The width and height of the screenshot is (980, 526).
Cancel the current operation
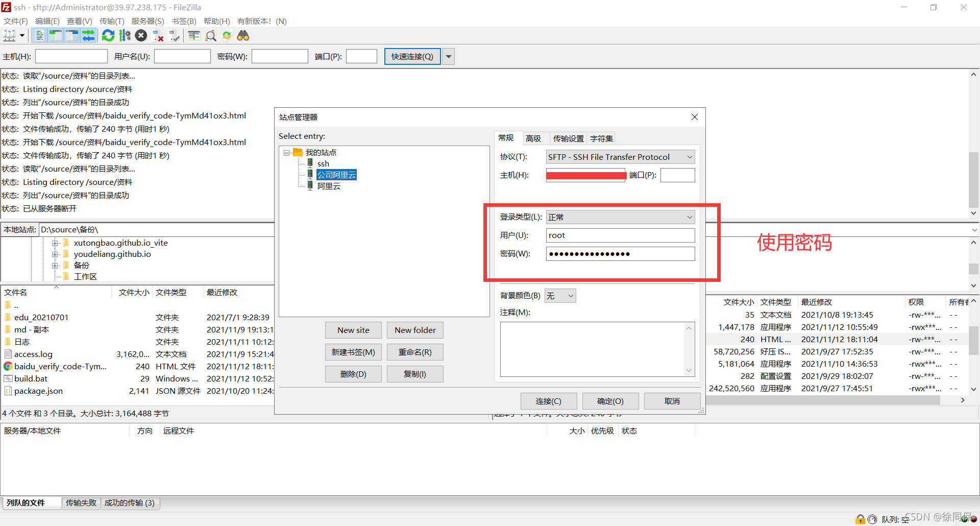pos(141,35)
